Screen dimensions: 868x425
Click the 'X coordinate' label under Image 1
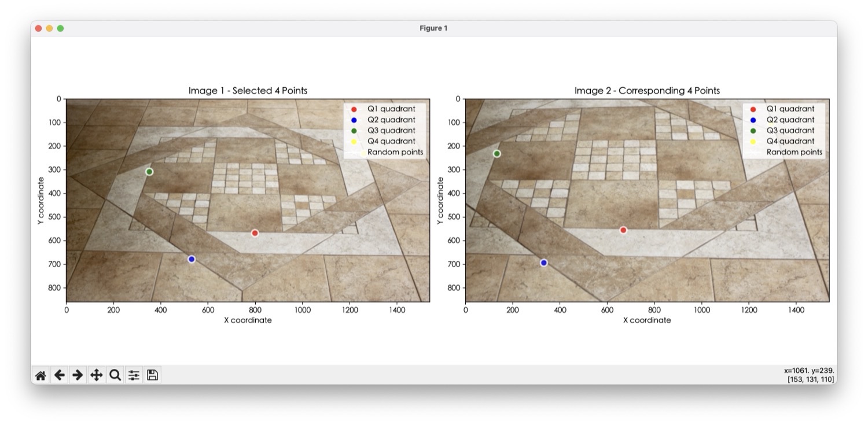click(x=248, y=320)
